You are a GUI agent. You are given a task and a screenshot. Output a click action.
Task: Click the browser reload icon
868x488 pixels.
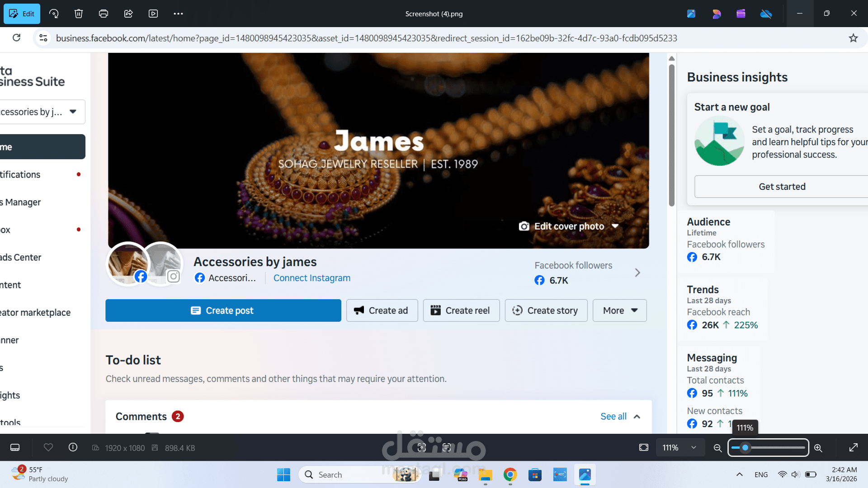pyautogui.click(x=17, y=38)
